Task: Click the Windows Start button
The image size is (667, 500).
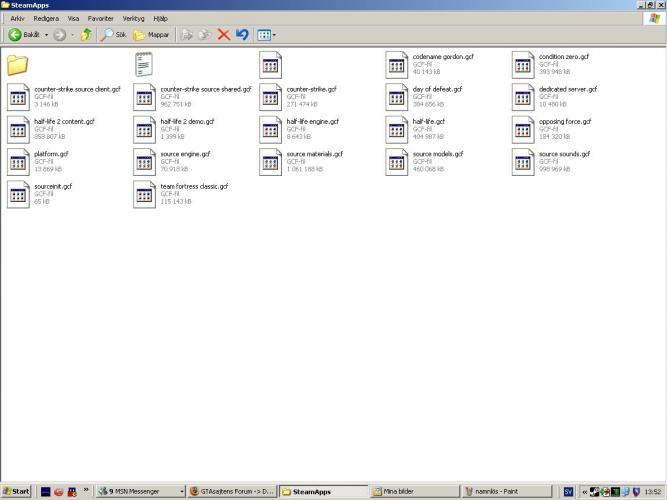Action: (16, 492)
